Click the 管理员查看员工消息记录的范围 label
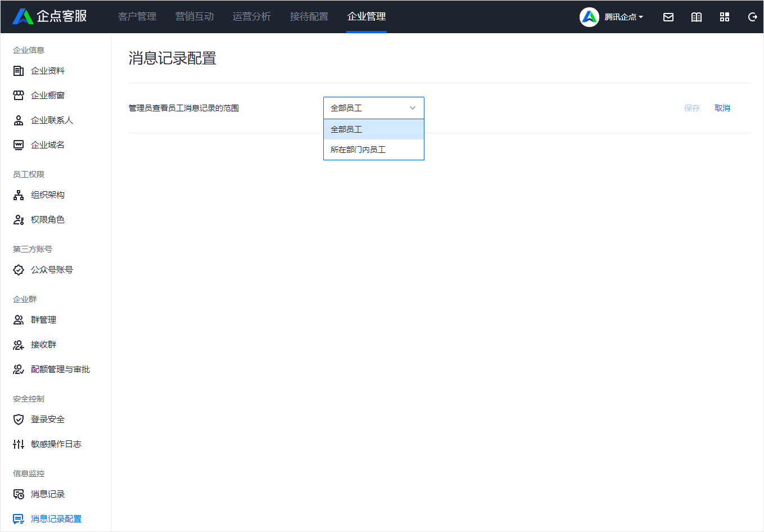The width and height of the screenshot is (764, 532). 184,108
